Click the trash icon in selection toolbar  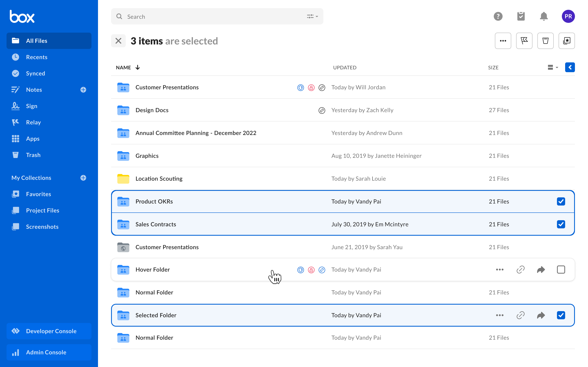(x=545, y=41)
